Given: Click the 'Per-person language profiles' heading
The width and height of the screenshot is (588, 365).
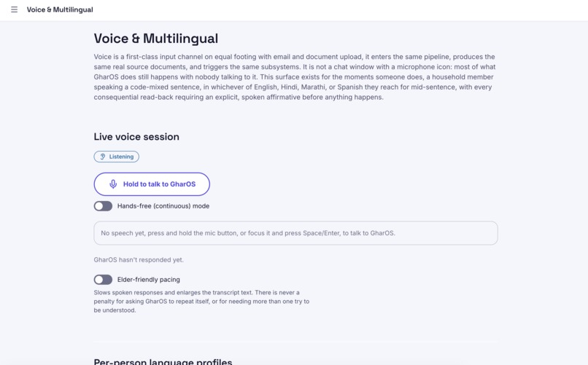Looking at the screenshot, I should point(163,361).
